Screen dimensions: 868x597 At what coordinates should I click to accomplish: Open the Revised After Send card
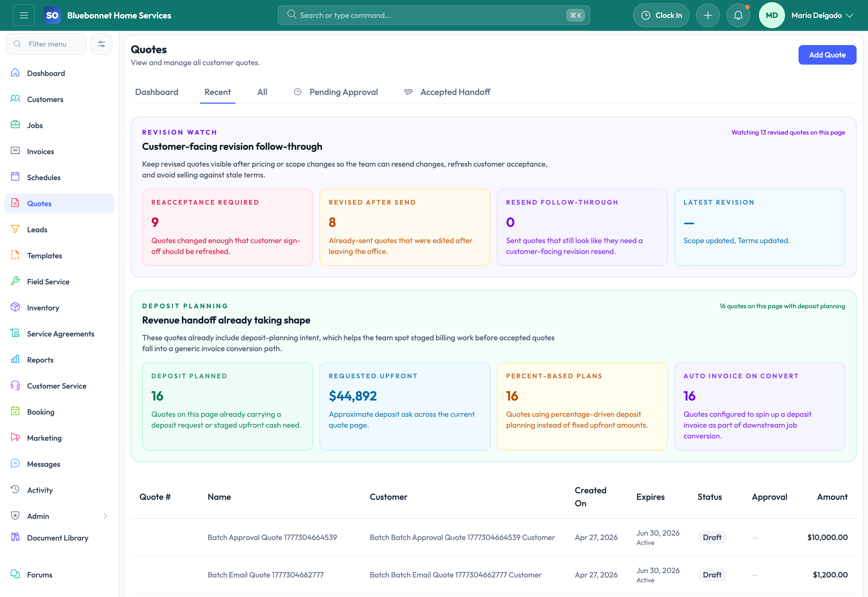coord(405,227)
